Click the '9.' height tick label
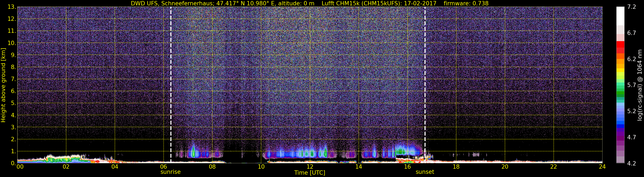This screenshot has width=644, height=177. pyautogui.click(x=13, y=55)
